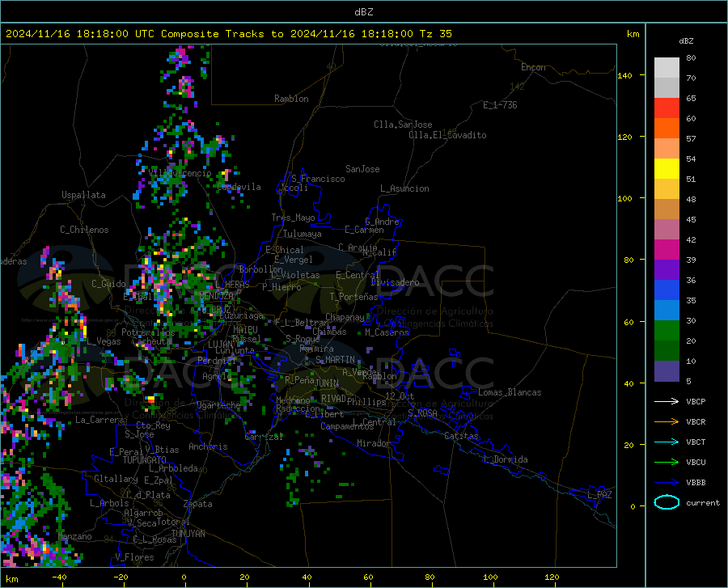Click the blue VBBB arrow in legend
The image size is (728, 588).
[x=667, y=482]
